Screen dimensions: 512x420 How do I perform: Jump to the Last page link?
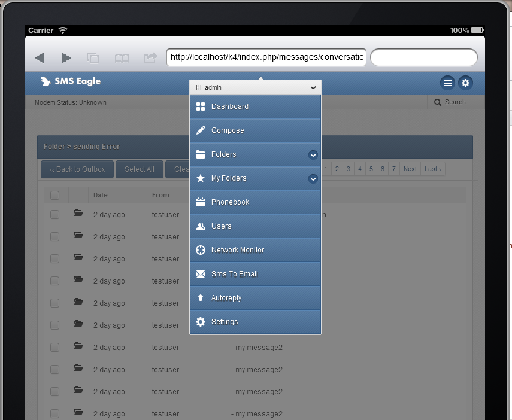pyautogui.click(x=432, y=169)
